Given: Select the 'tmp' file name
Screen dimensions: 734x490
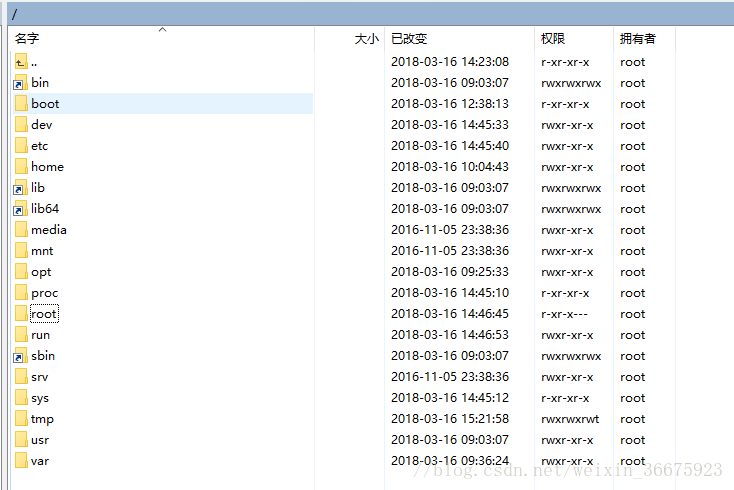Looking at the screenshot, I should pos(42,419).
